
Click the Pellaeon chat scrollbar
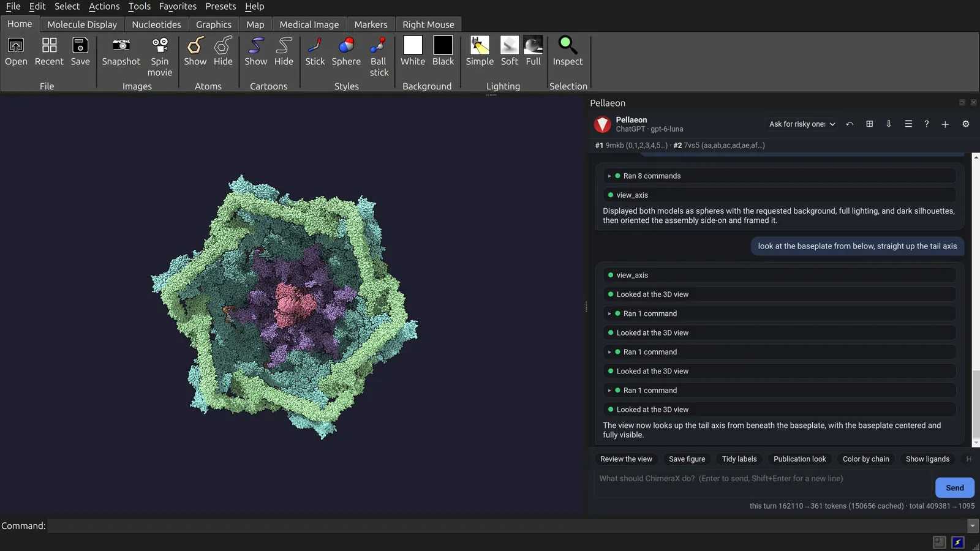pyautogui.click(x=976, y=404)
